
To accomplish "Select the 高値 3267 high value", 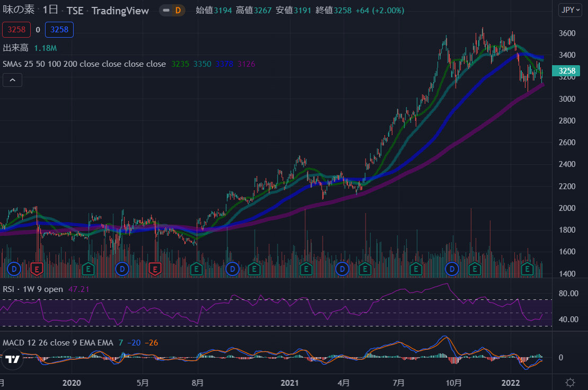I will coord(254,11).
